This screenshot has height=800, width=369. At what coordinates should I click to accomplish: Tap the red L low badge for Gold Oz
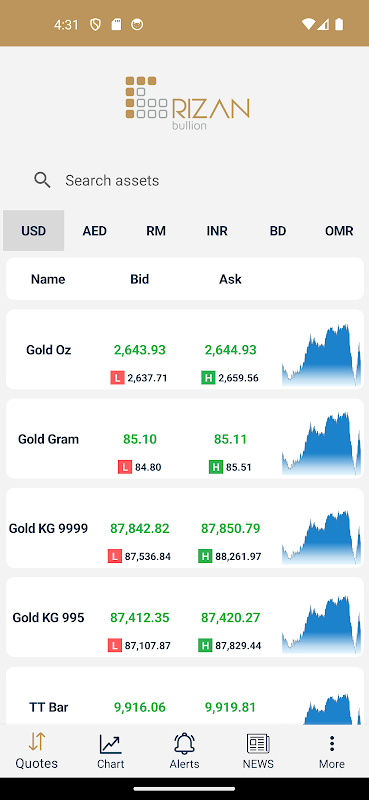point(117,378)
